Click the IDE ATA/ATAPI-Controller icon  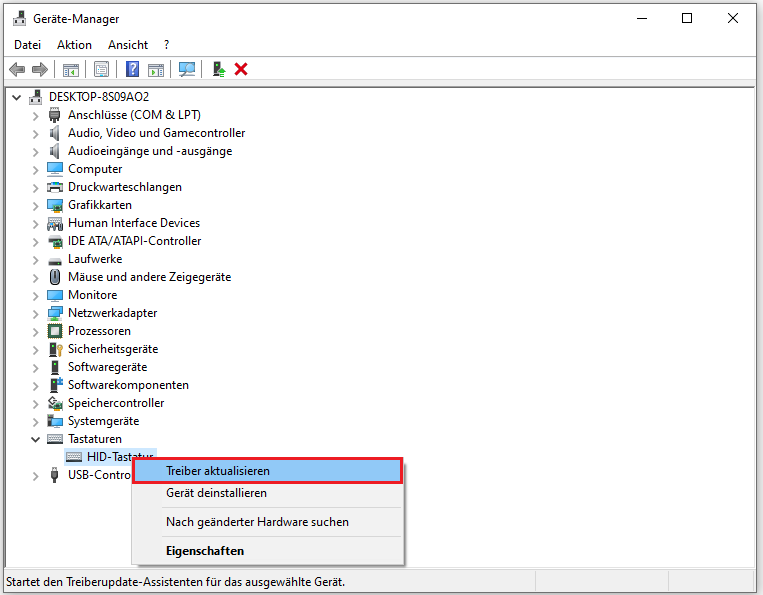pyautogui.click(x=55, y=241)
